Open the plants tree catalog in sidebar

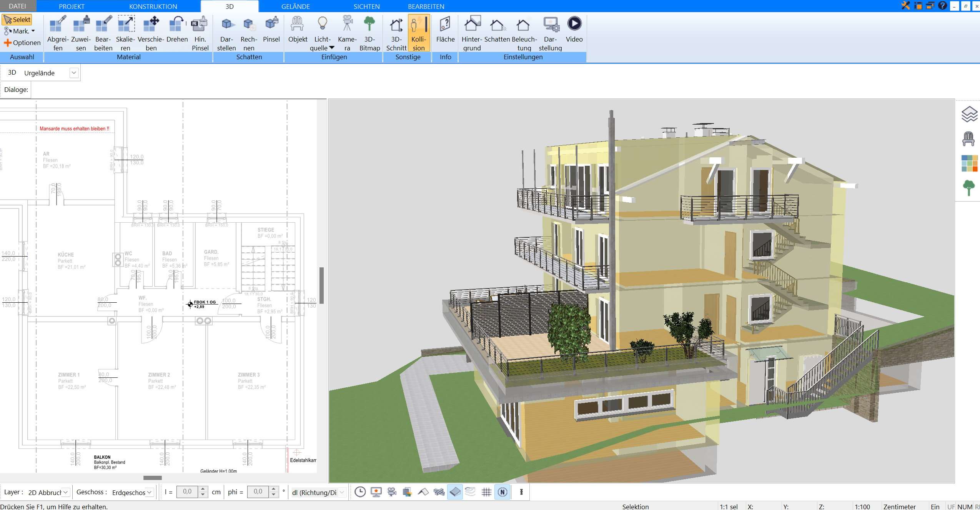[969, 188]
